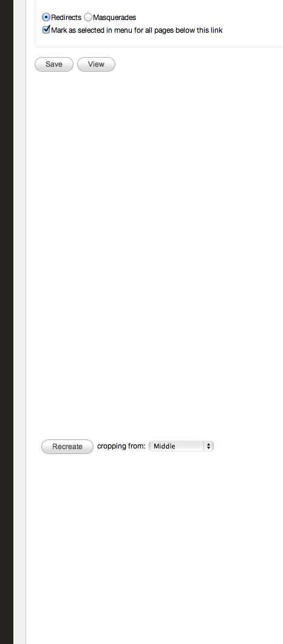This screenshot has width=283, height=644.
Task: Click the dark sidebar strip at the left edge
Action: pyautogui.click(x=7, y=322)
